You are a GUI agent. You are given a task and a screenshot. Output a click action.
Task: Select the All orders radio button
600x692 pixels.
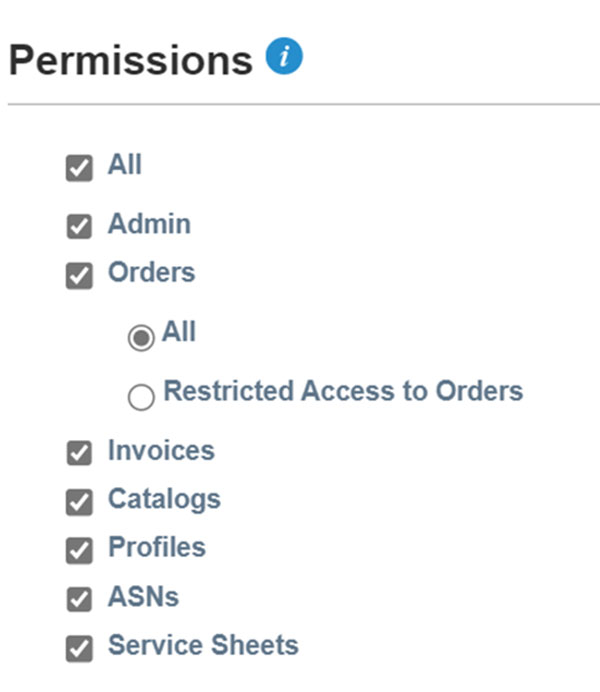(x=142, y=337)
